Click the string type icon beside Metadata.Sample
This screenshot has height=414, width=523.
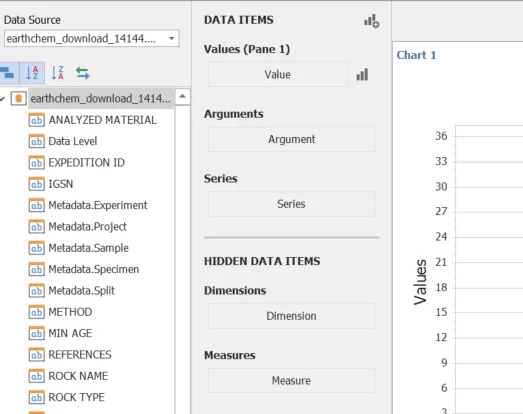[x=36, y=248]
